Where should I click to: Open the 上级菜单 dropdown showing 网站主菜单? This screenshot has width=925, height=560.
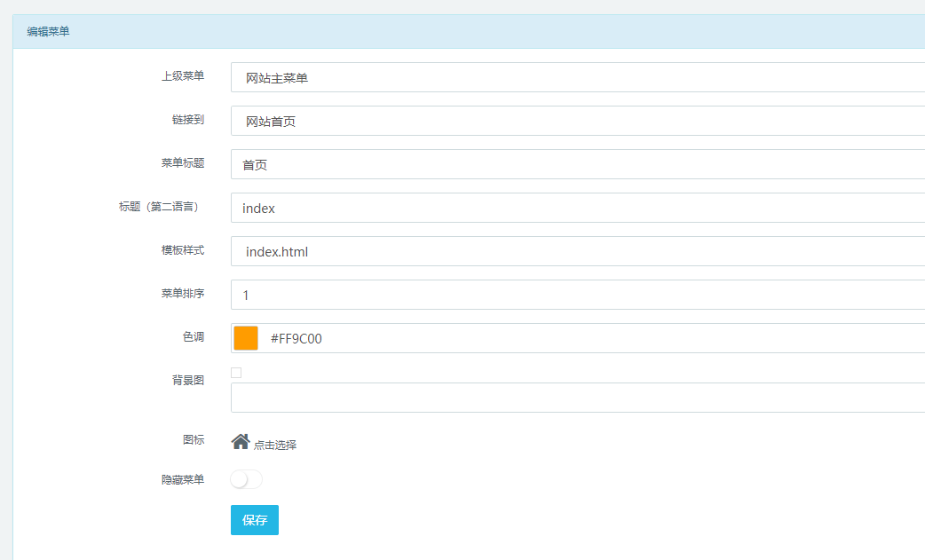[x=577, y=77]
